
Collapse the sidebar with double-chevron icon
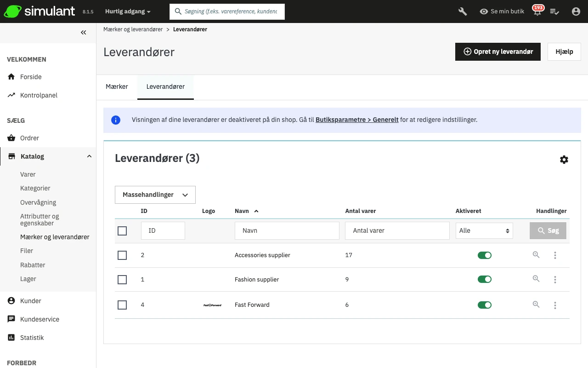click(x=83, y=33)
